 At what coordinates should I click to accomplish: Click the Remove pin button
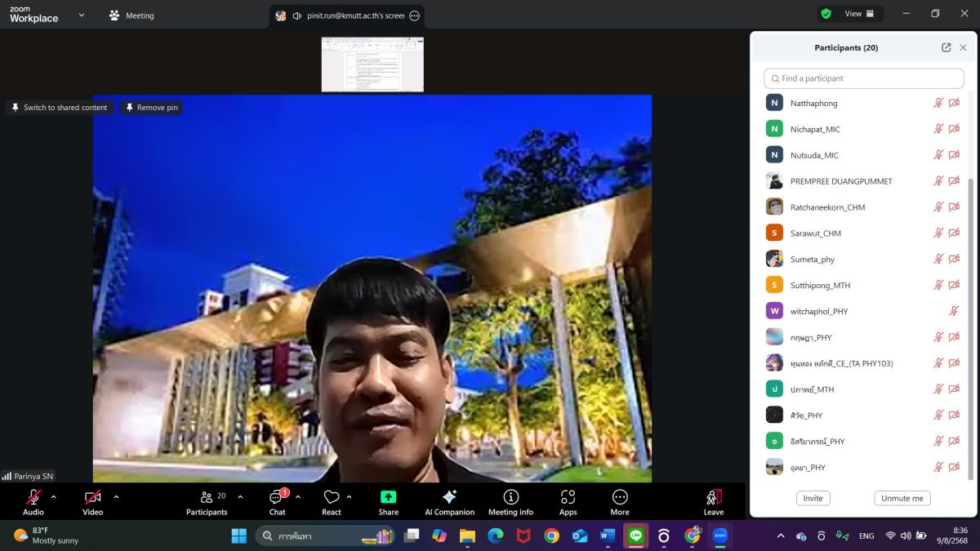point(151,108)
